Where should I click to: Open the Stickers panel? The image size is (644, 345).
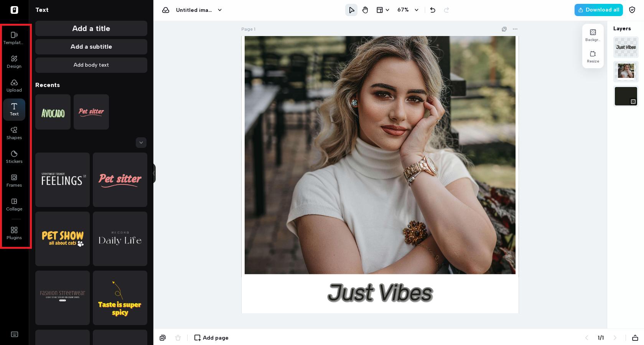[14, 156]
